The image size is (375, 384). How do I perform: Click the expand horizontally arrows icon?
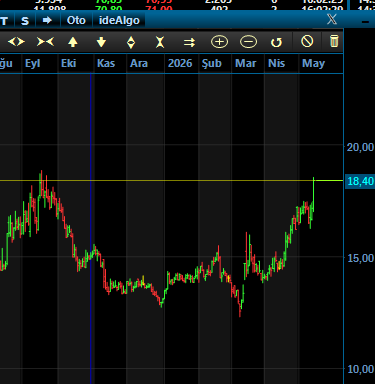click(16, 42)
